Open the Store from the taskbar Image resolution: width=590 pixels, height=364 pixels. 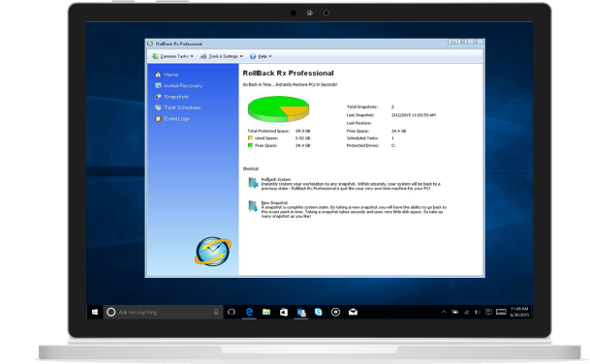point(284,312)
